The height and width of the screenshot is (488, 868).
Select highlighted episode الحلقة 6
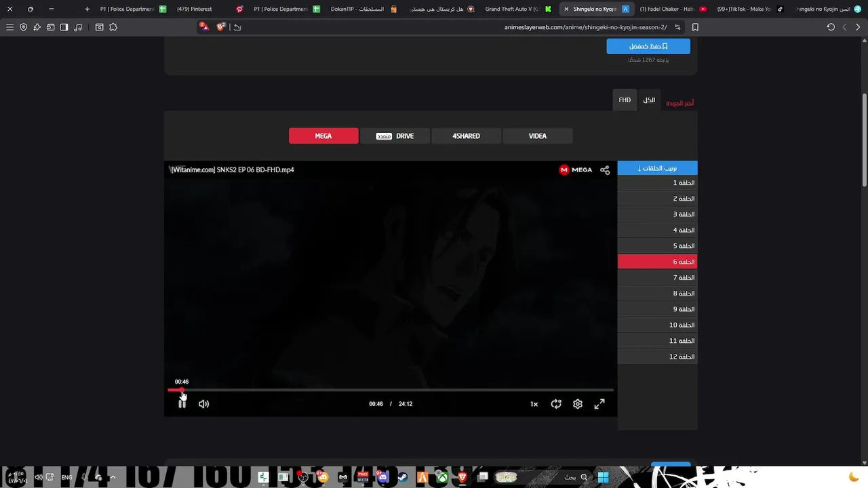[x=657, y=262]
